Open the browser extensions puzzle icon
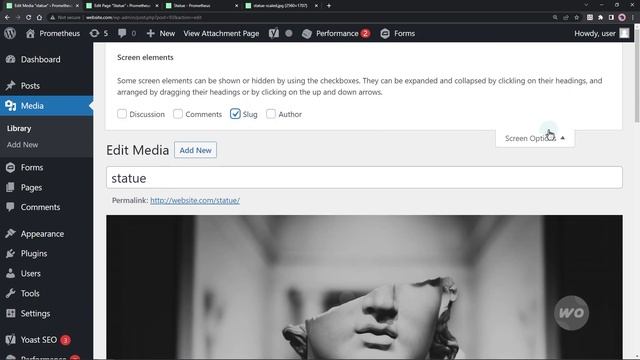The height and width of the screenshot is (360, 640). [600, 18]
